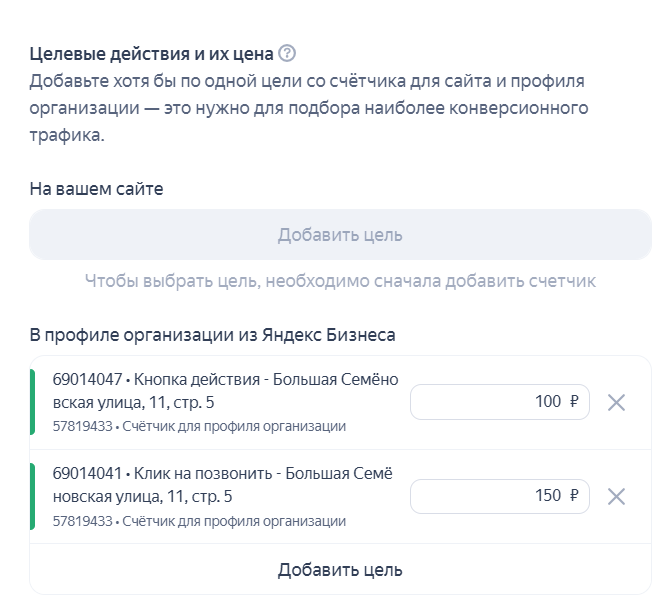Click the ruble sign in the 150 field

tap(574, 496)
